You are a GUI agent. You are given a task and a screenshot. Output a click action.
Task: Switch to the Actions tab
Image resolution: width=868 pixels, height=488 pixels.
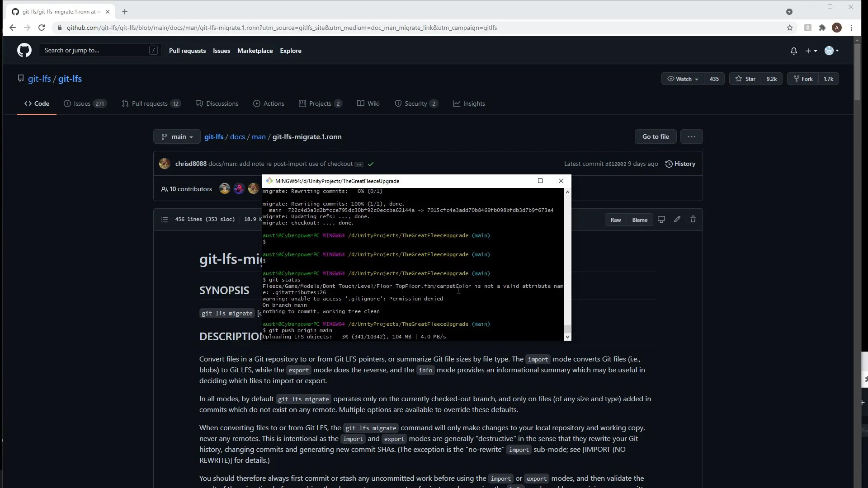(x=269, y=103)
